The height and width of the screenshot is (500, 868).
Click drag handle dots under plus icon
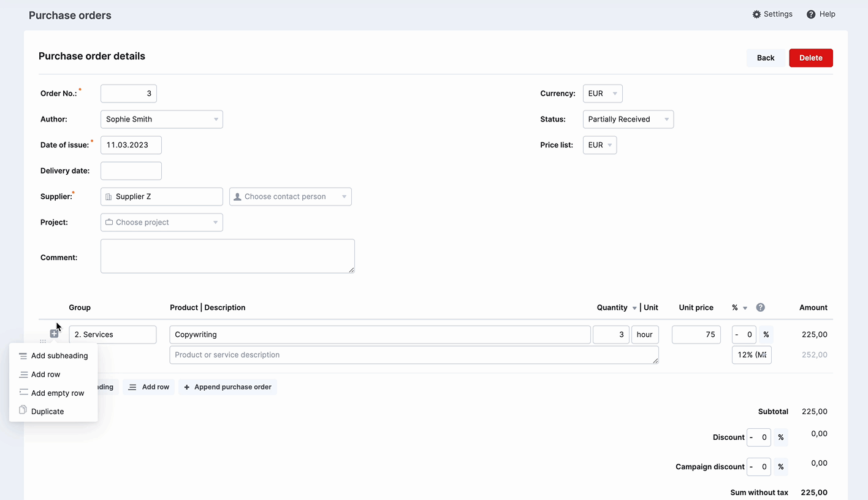(x=42, y=342)
